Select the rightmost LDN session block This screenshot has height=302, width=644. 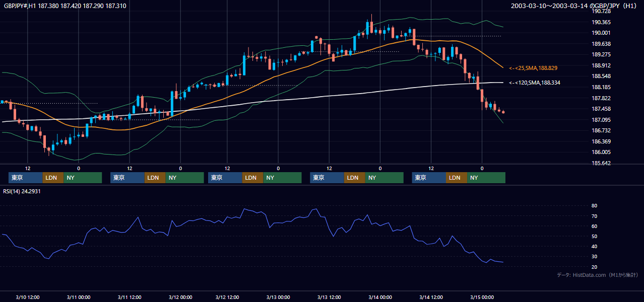point(457,178)
